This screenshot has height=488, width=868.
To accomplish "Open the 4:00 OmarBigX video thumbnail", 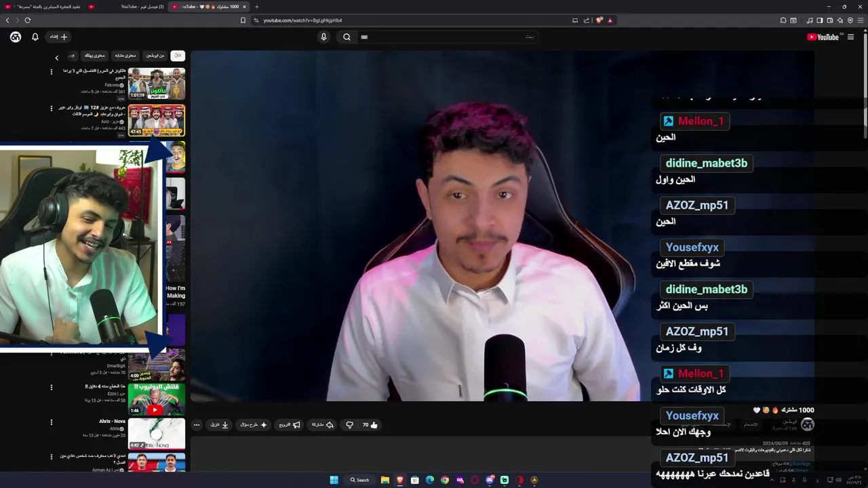I will [x=157, y=365].
